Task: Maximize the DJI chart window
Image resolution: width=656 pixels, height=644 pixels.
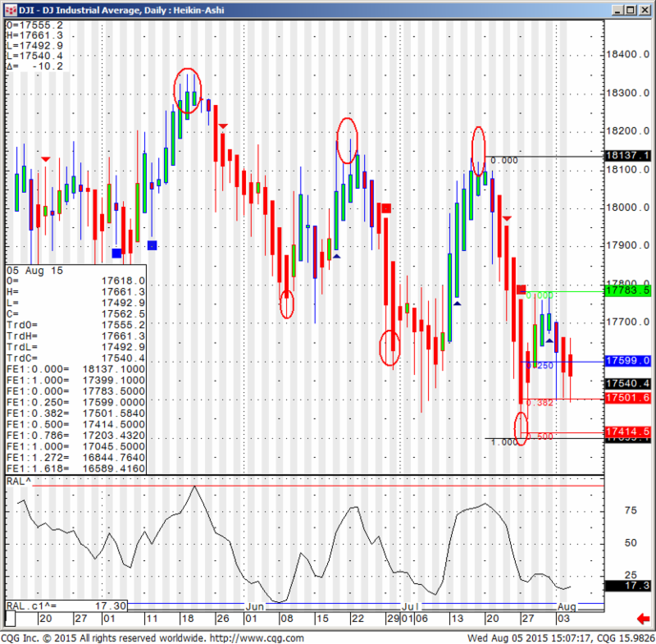Action: coord(631,10)
